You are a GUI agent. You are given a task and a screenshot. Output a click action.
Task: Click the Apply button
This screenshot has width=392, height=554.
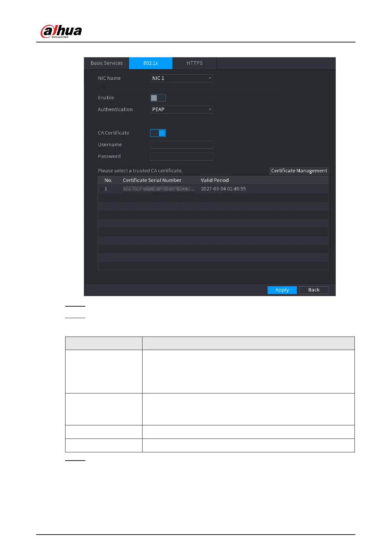tap(282, 290)
